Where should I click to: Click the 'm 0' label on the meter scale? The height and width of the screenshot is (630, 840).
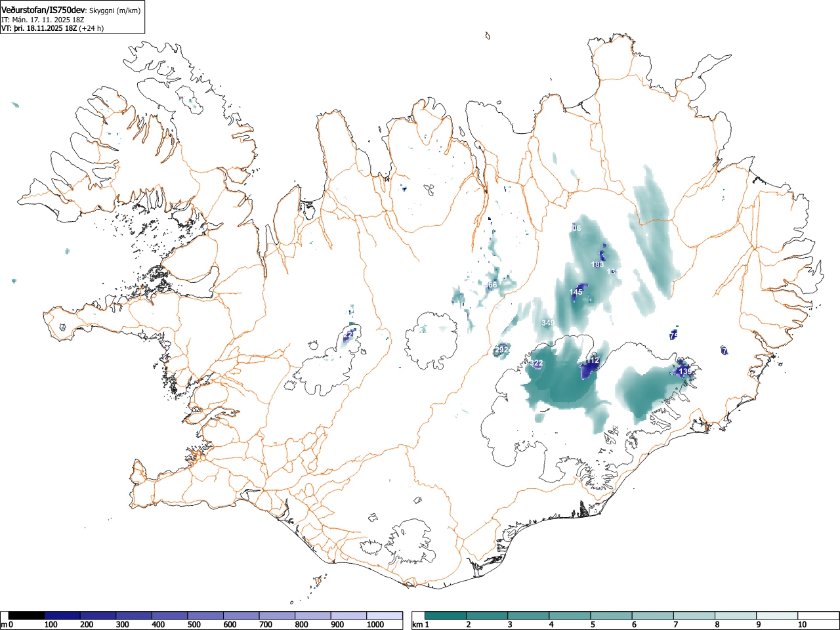point(7,625)
